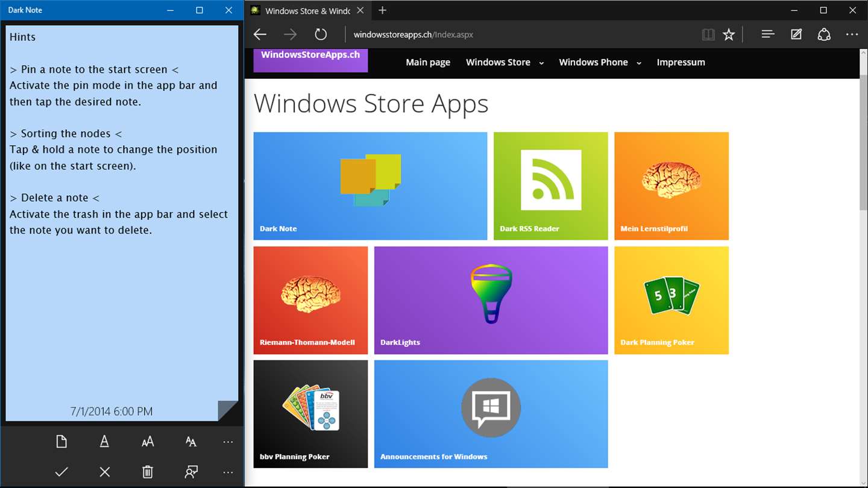Open reading view book icon
This screenshot has height=488, width=868.
click(x=708, y=34)
